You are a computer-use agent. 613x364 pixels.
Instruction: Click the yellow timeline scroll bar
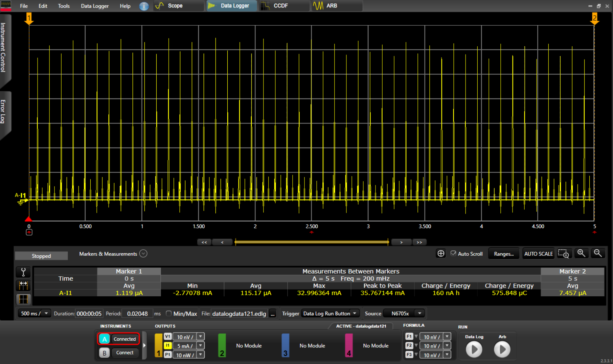tap(312, 242)
